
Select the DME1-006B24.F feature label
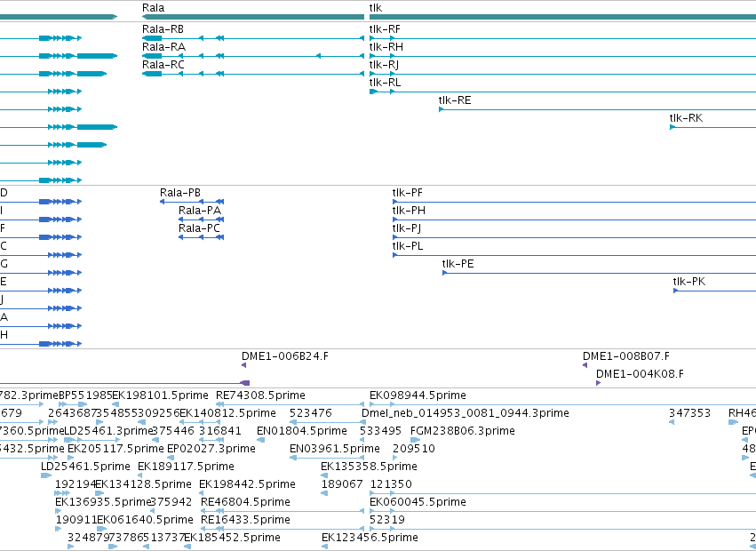click(285, 356)
